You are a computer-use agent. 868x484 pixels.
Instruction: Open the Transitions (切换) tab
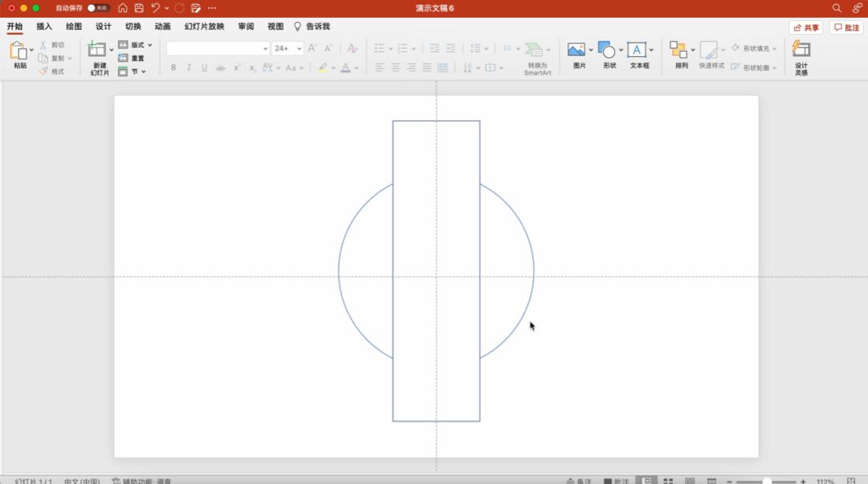pyautogui.click(x=133, y=26)
